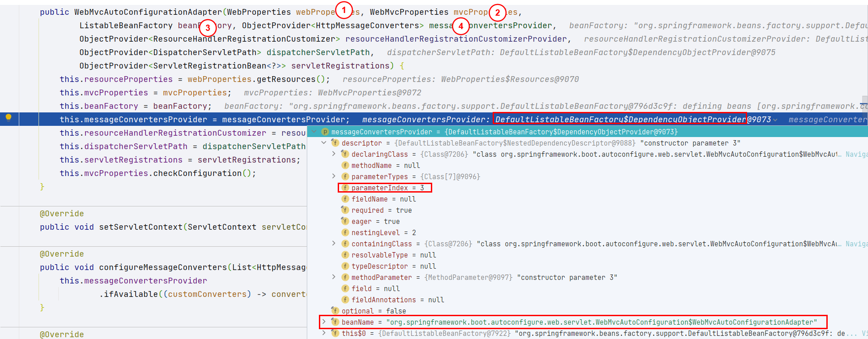Click the field icon next to methodName
The width and height of the screenshot is (868, 339).
tap(345, 165)
